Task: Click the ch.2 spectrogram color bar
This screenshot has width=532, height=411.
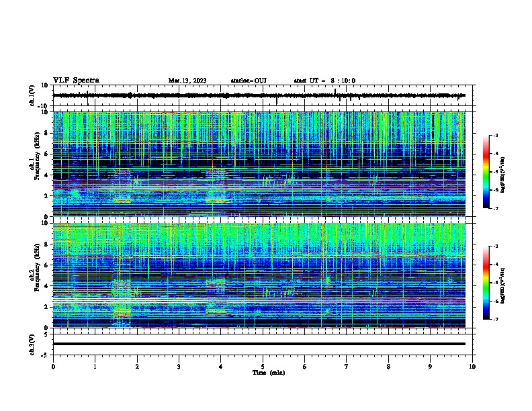Action: [486, 283]
